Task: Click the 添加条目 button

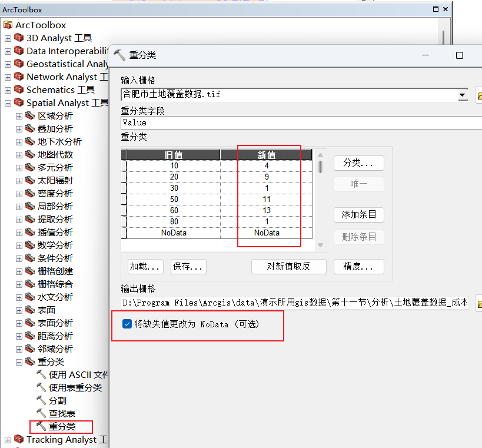Action: point(359,215)
